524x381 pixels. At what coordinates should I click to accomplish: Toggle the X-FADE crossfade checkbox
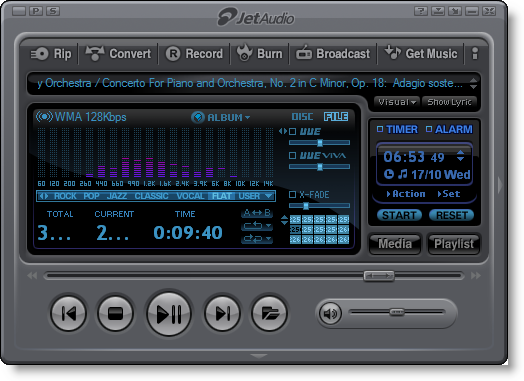click(x=292, y=194)
